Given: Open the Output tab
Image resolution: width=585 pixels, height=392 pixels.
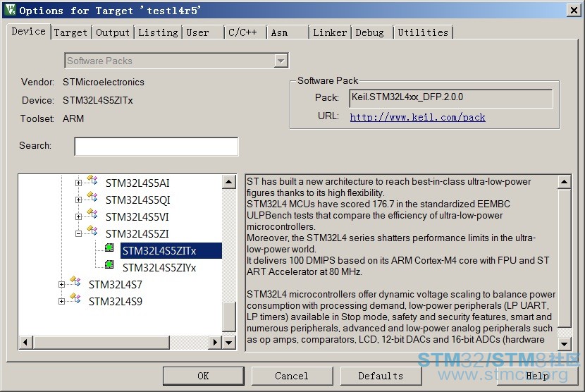Looking at the screenshot, I should click(113, 33).
